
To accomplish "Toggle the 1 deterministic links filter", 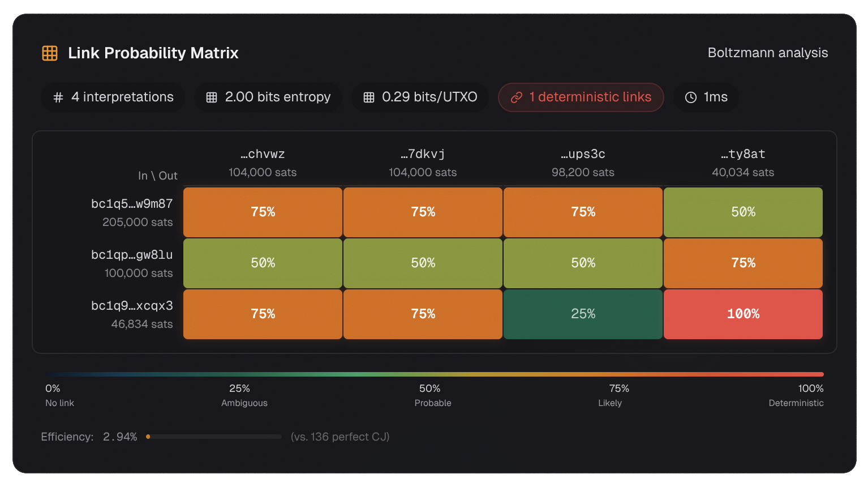I will [x=581, y=97].
